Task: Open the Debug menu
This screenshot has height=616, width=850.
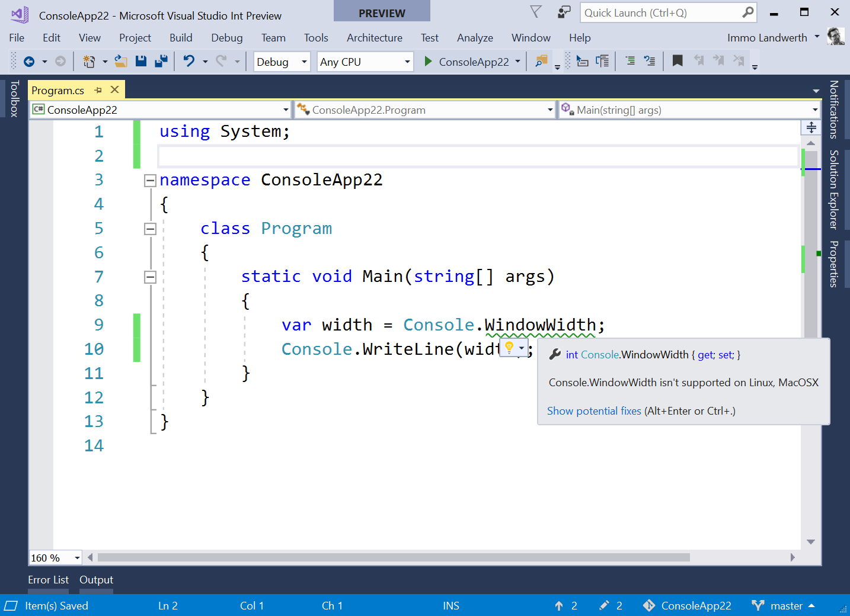Action: [227, 37]
